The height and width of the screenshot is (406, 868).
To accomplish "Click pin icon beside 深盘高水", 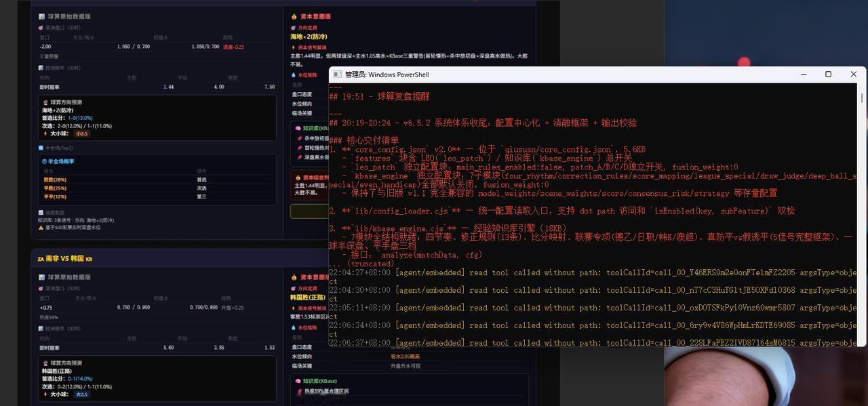I will click(x=300, y=157).
